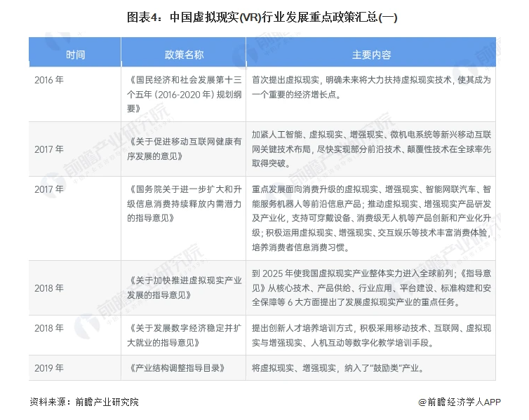Click content cell beginning "提出创新人才培养培训方式"
This screenshot has height=420, width=529.
(370, 334)
